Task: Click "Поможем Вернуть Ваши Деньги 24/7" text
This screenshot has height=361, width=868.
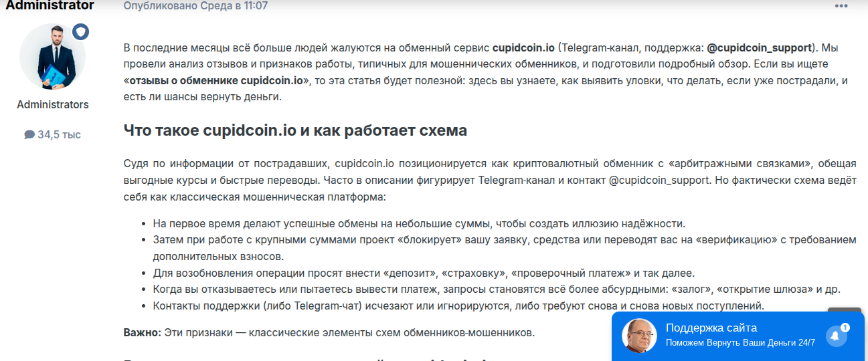Action: coord(740,343)
